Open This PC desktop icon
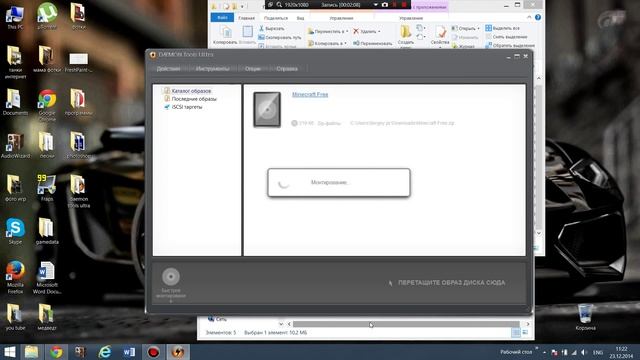 tap(15, 16)
